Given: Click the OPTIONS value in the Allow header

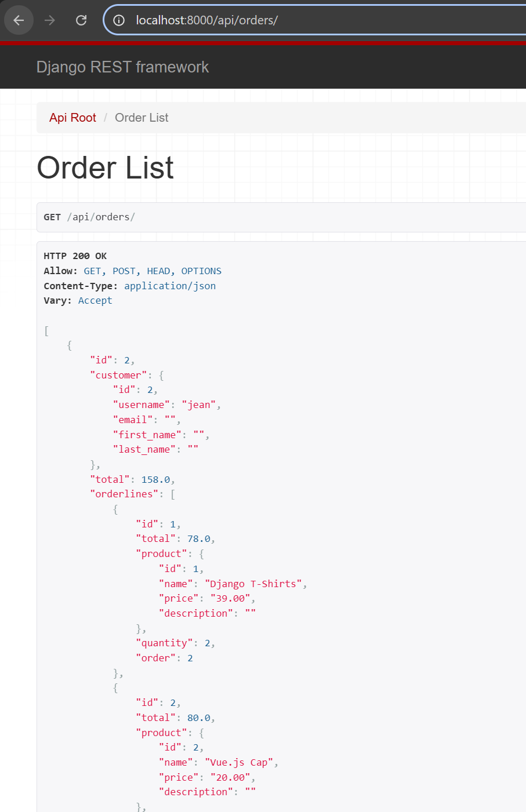Looking at the screenshot, I should (201, 271).
